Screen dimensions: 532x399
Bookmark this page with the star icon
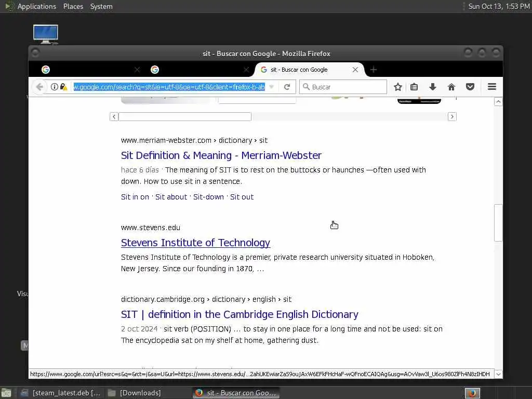coord(398,87)
